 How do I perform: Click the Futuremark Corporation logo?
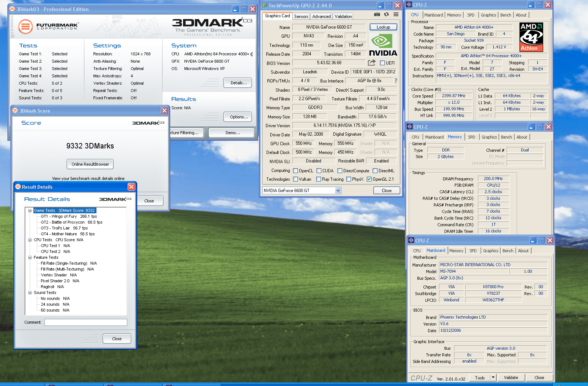point(48,26)
